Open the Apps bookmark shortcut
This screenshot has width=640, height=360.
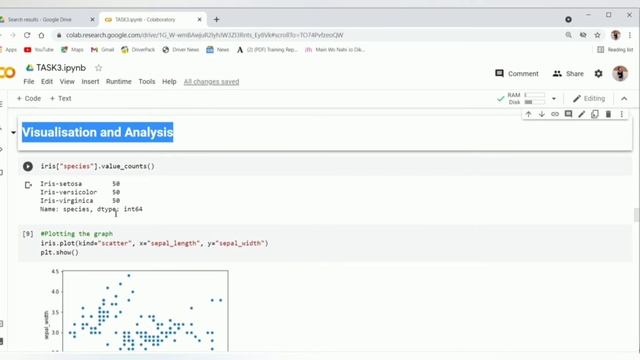(8, 50)
